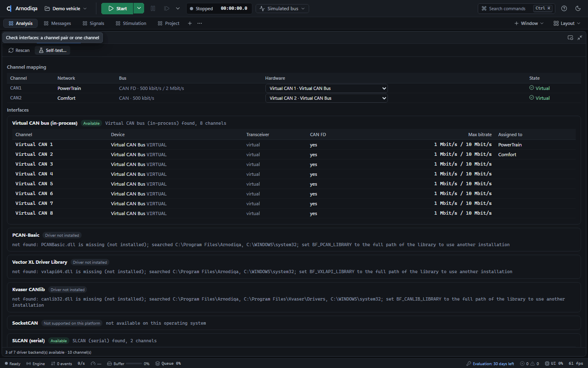Open the Window menu
The height and width of the screenshot is (368, 588).
click(x=529, y=23)
